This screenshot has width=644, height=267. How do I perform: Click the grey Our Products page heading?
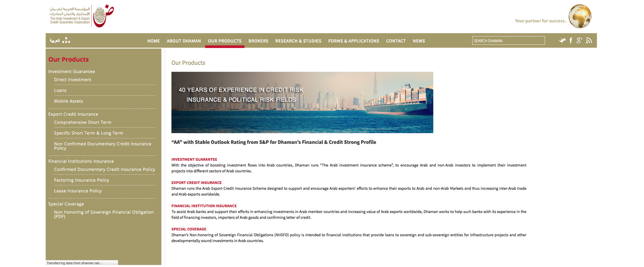click(x=188, y=63)
